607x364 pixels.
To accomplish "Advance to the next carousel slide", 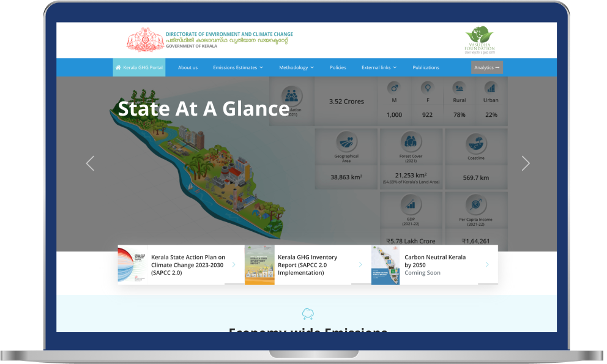I will 525,163.
